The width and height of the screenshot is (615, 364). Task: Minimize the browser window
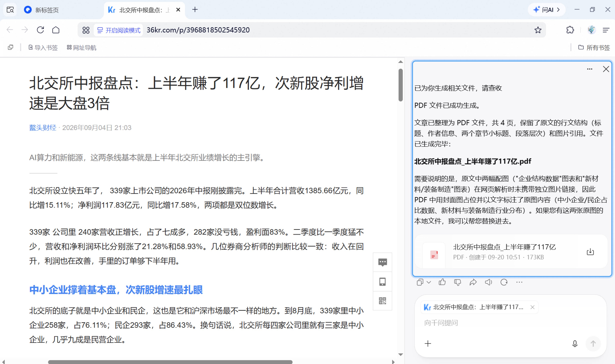[x=577, y=10]
